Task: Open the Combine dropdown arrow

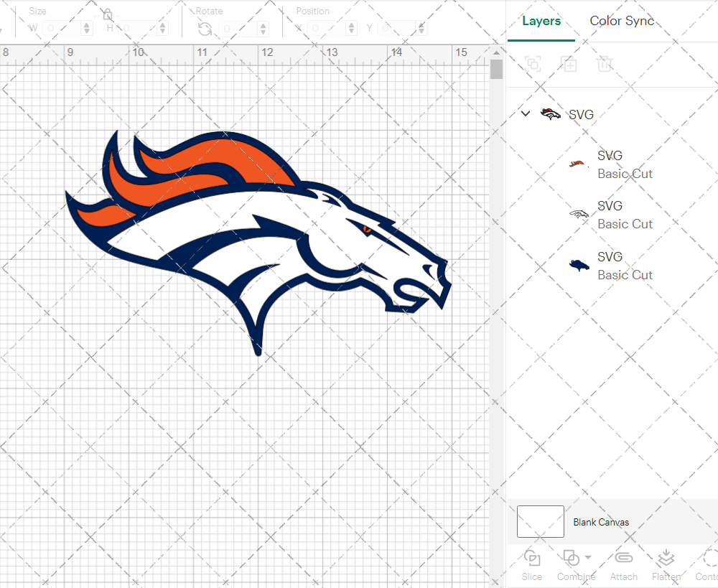Action: [x=589, y=557]
